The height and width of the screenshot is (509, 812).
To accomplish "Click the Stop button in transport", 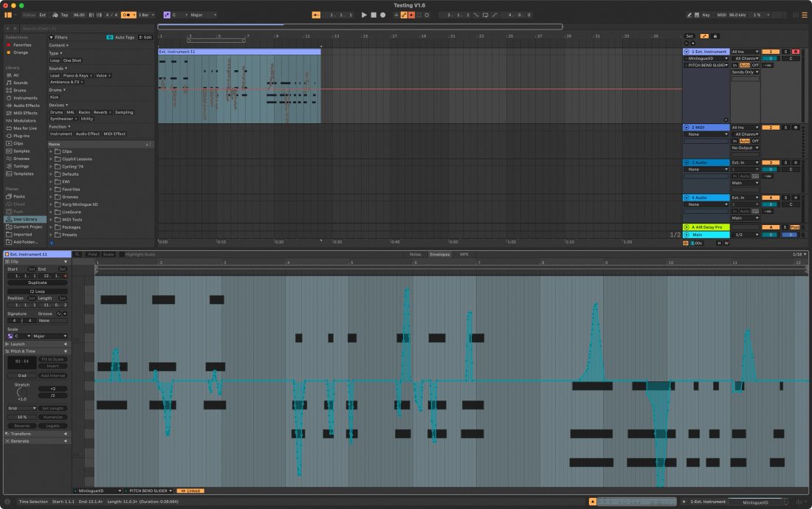I will (x=374, y=15).
